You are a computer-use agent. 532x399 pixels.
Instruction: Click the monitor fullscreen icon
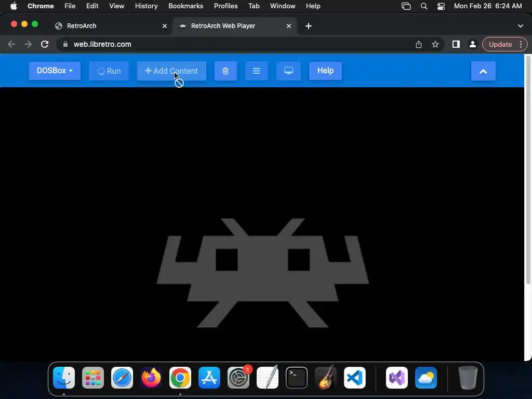click(x=288, y=71)
